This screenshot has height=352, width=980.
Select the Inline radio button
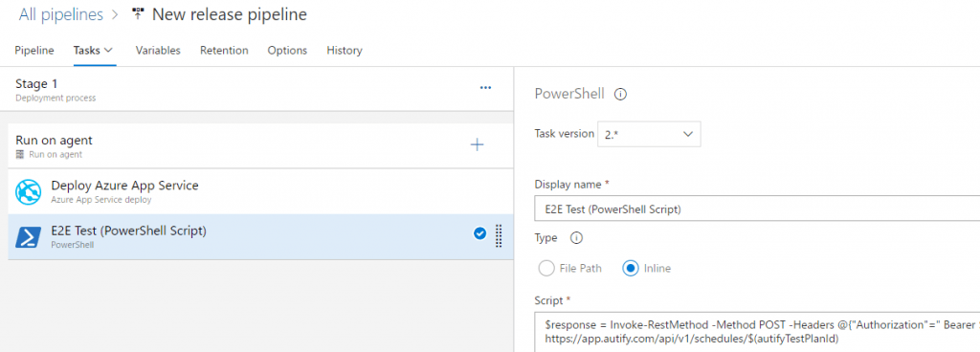pos(630,269)
